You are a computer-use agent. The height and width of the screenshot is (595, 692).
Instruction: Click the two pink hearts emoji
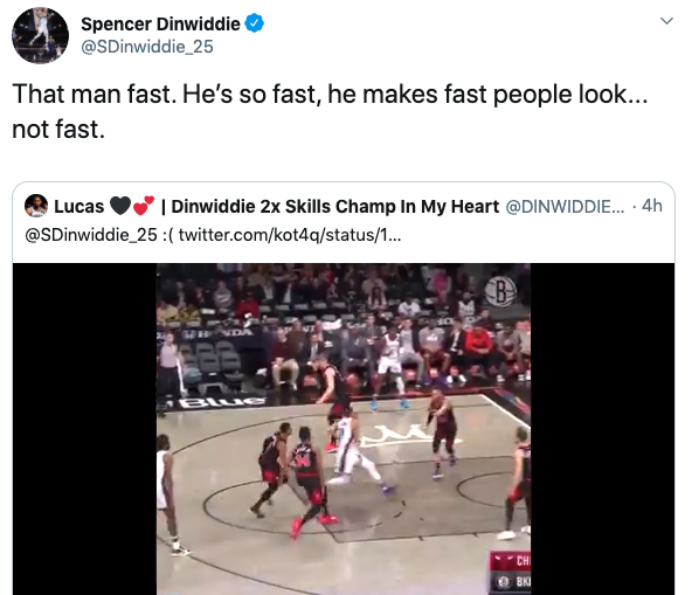tap(143, 205)
